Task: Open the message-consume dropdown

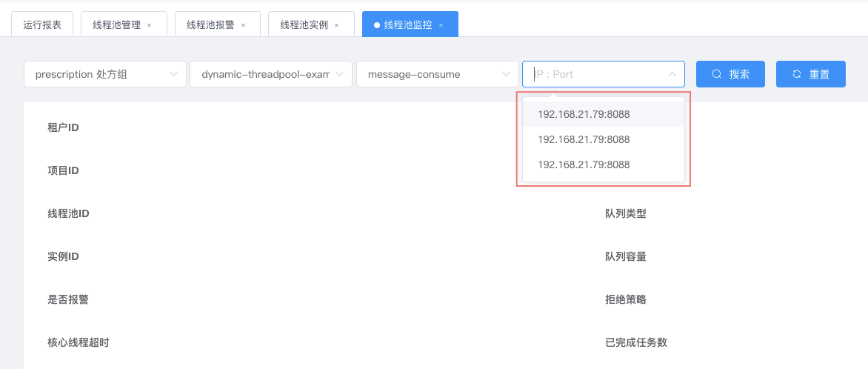Action: click(437, 74)
